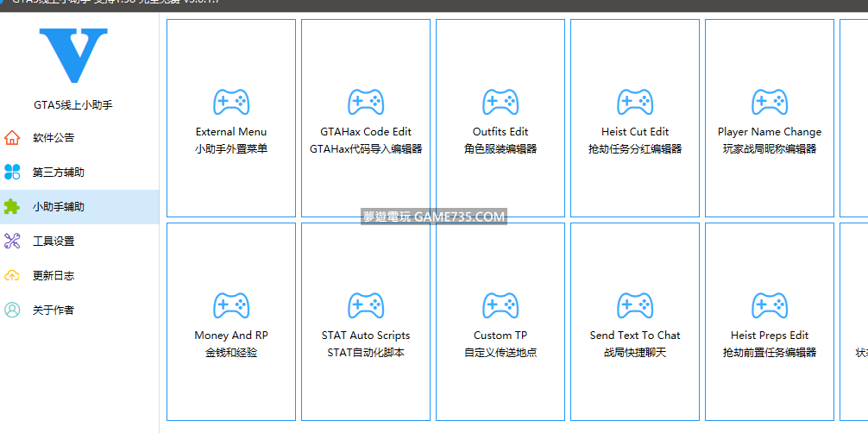Click the GTAHax Code Edit label text
The height and width of the screenshot is (433, 868).
click(x=366, y=132)
